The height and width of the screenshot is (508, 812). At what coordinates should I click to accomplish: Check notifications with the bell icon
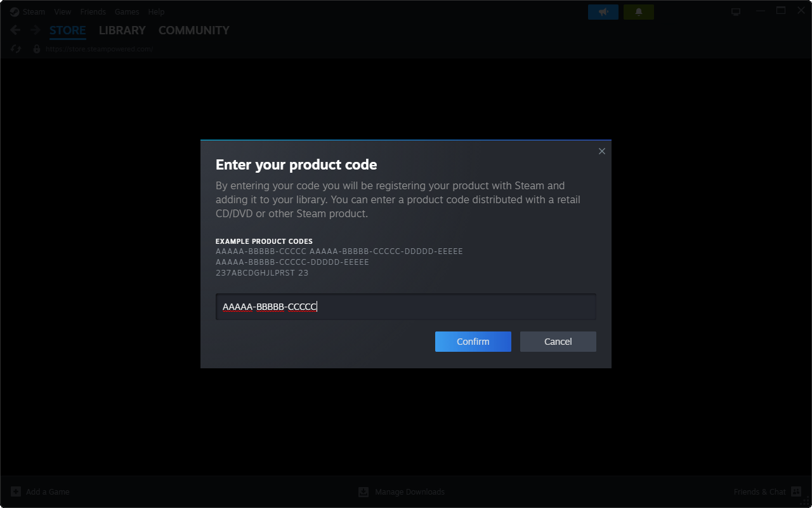pos(638,11)
